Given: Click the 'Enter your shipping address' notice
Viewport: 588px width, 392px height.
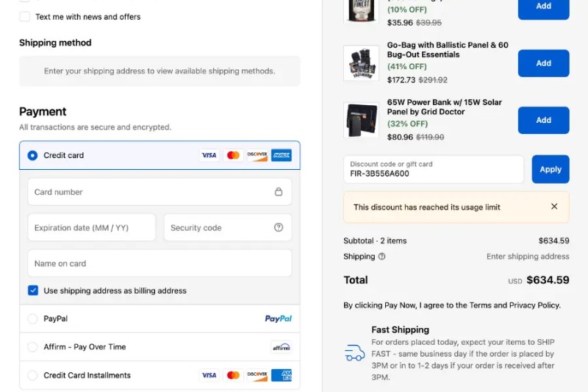Looking at the screenshot, I should 159,71.
